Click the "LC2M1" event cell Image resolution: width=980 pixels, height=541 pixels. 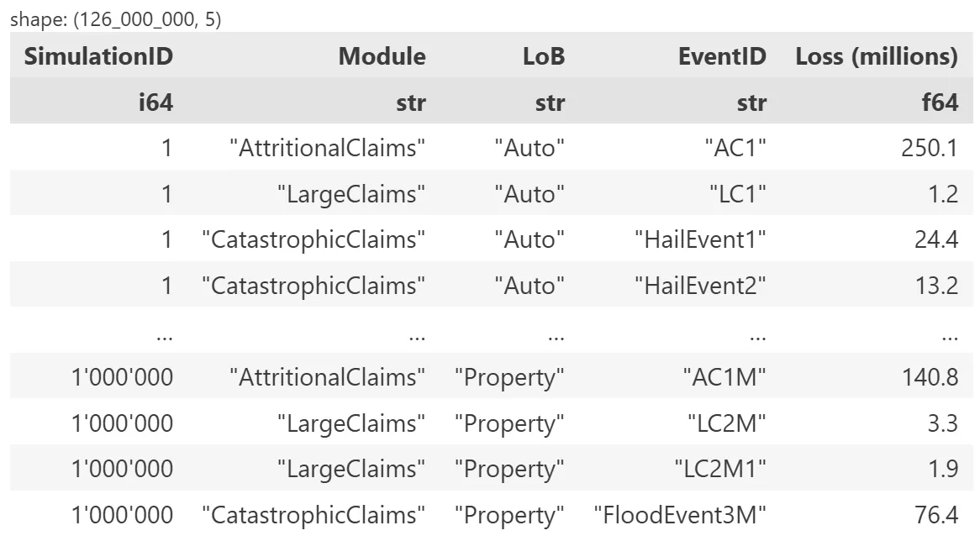pyautogui.click(x=720, y=469)
